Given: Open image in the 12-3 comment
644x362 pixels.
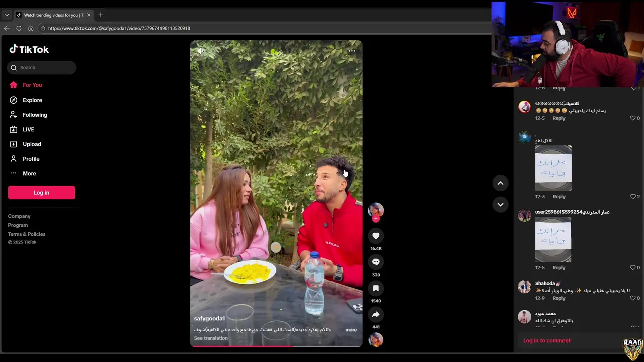Looking at the screenshot, I should coord(553,168).
